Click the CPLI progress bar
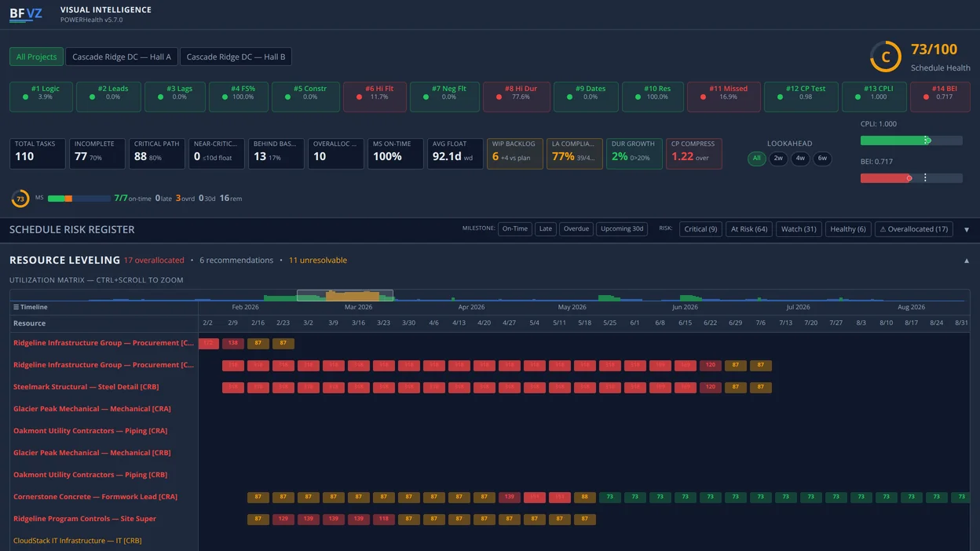Screen dimensions: 980x551 tap(911, 140)
